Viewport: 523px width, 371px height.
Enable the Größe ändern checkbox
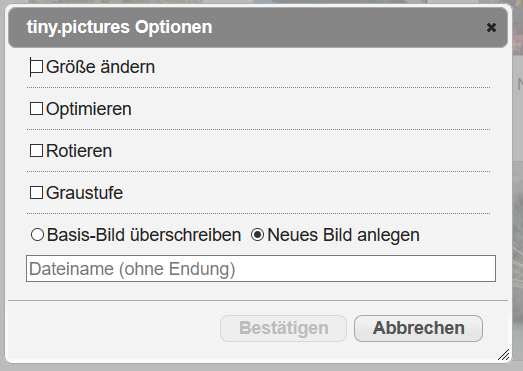click(36, 67)
